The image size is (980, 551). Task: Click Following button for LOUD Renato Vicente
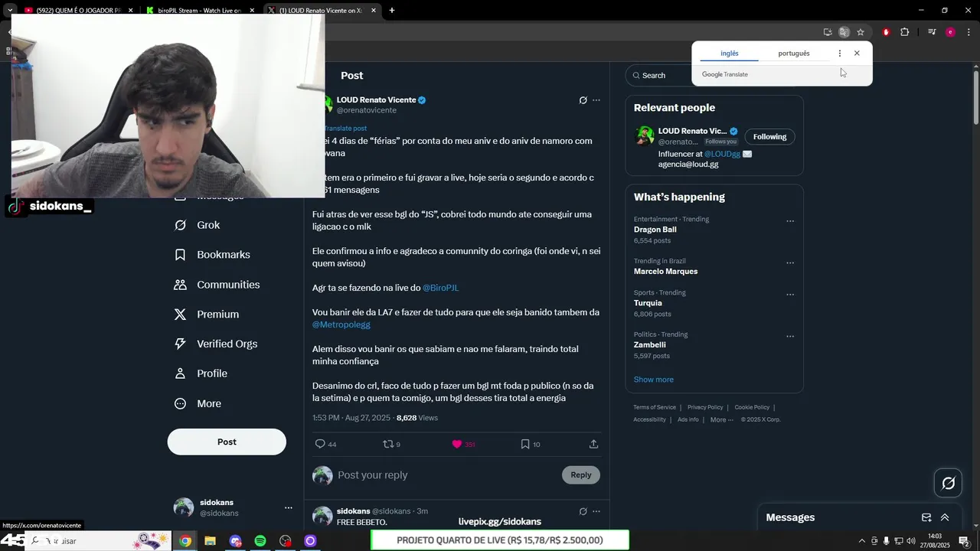tap(769, 137)
